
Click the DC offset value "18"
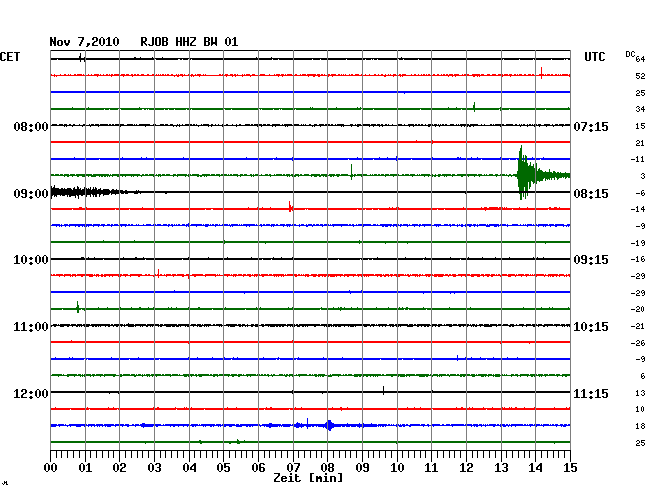pos(640,426)
